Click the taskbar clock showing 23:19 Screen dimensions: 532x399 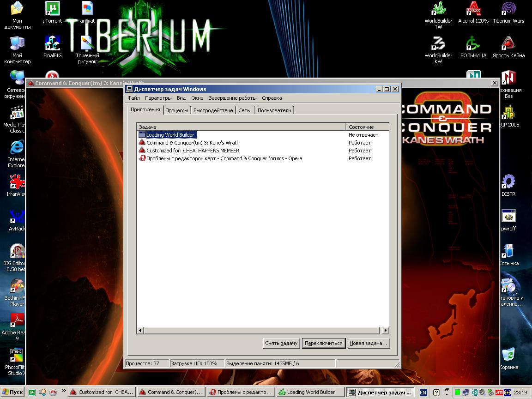pyautogui.click(x=520, y=393)
